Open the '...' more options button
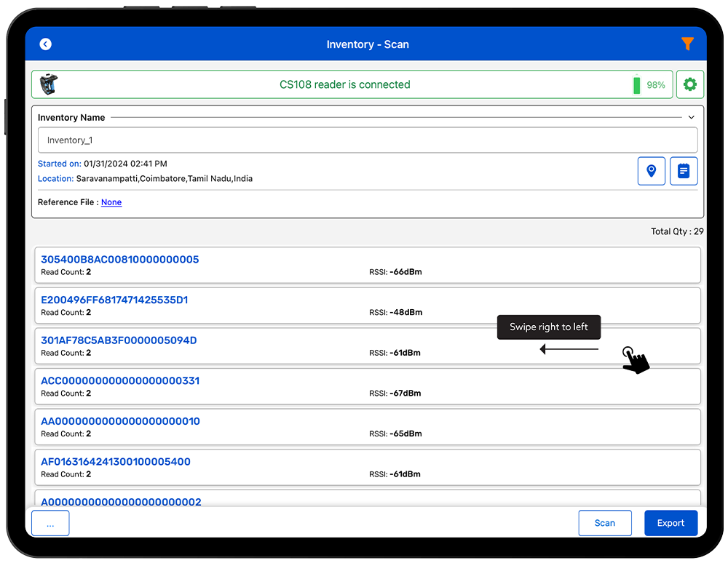 50,523
